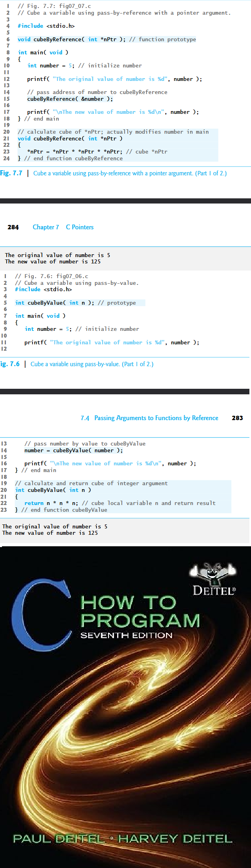Click heading 'Passing Arguments to Functions by Reference'
Screen dimensions: 251x868
pos(156,418)
